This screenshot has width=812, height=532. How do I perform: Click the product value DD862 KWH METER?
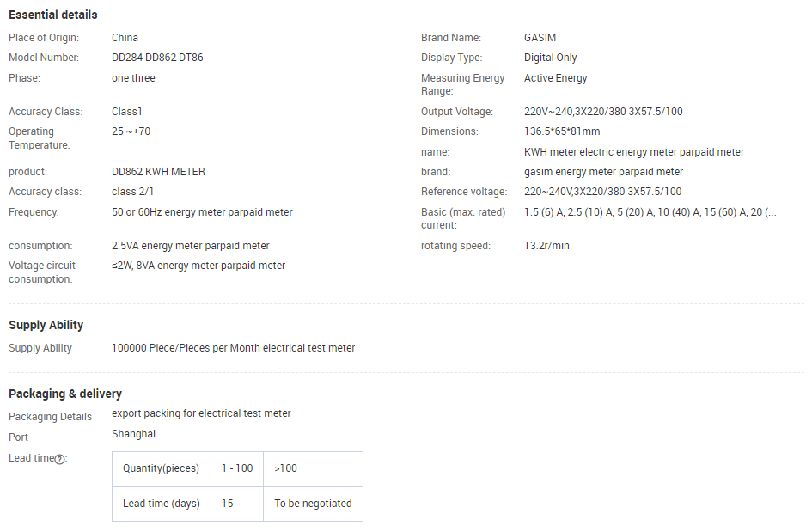[x=158, y=172]
